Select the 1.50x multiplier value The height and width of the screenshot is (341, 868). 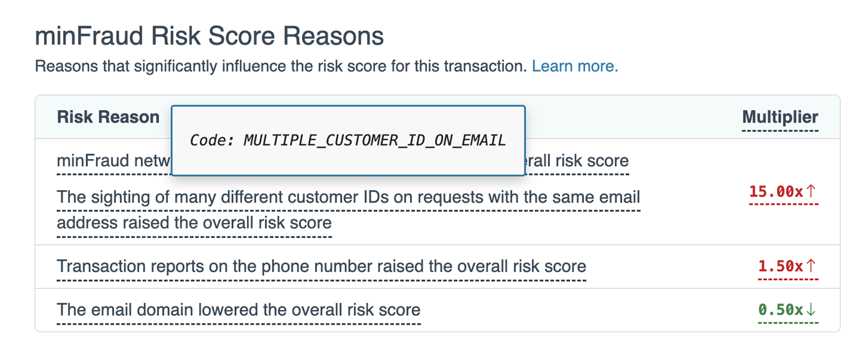780,266
